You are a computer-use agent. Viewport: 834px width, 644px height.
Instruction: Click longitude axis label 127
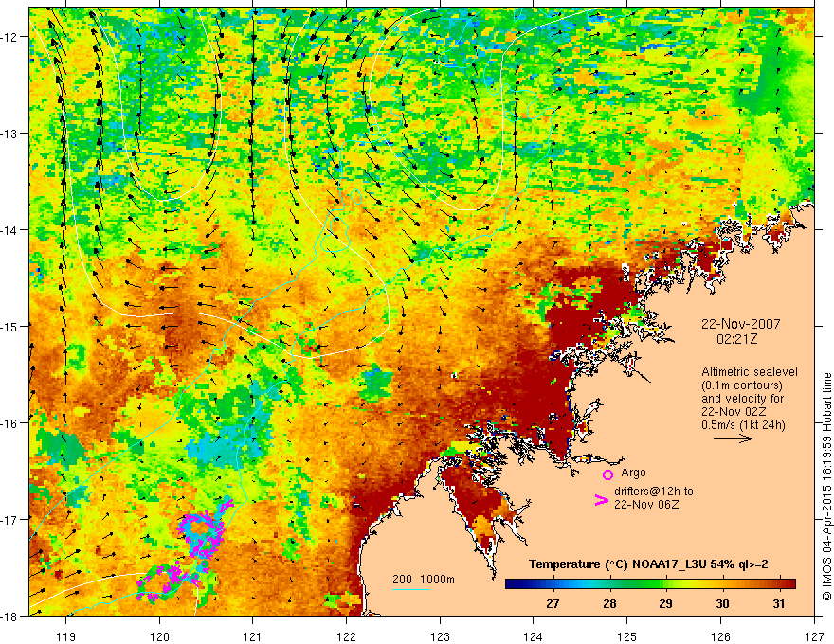(814, 636)
